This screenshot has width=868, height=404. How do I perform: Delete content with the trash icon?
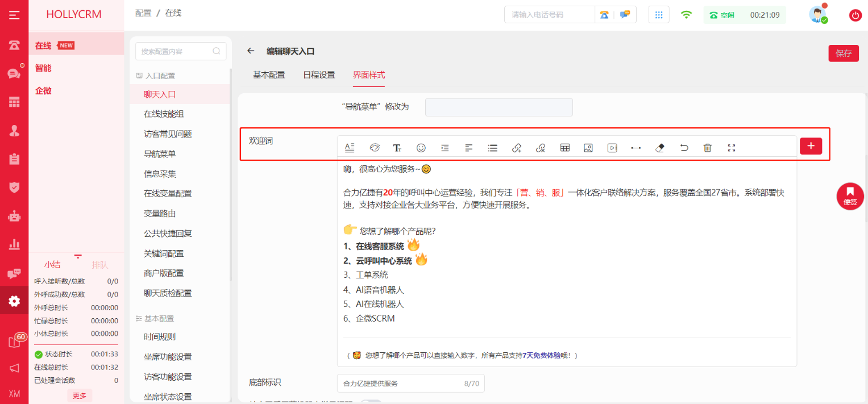click(708, 148)
